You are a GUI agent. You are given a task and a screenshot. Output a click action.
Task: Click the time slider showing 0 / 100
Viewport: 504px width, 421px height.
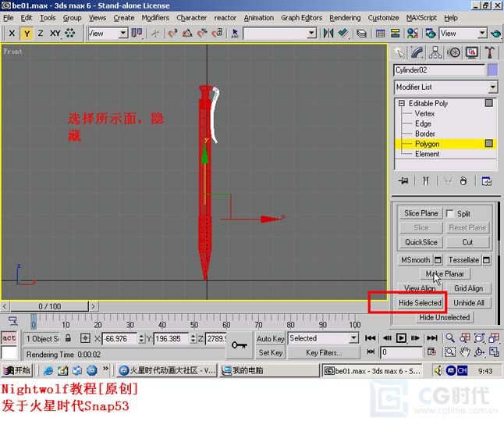click(x=49, y=306)
